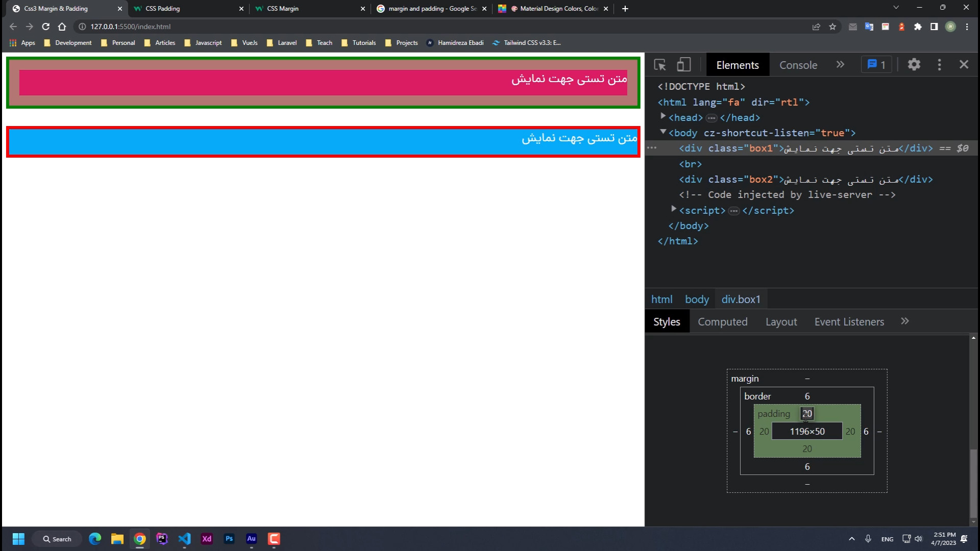Collapse the body element node
Image resolution: width=980 pixels, height=551 pixels.
pyautogui.click(x=663, y=132)
